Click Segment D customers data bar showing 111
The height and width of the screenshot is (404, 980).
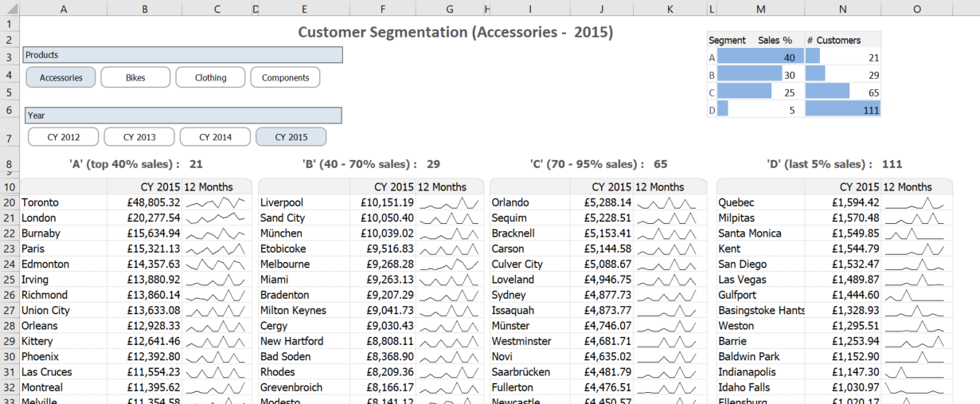842,110
